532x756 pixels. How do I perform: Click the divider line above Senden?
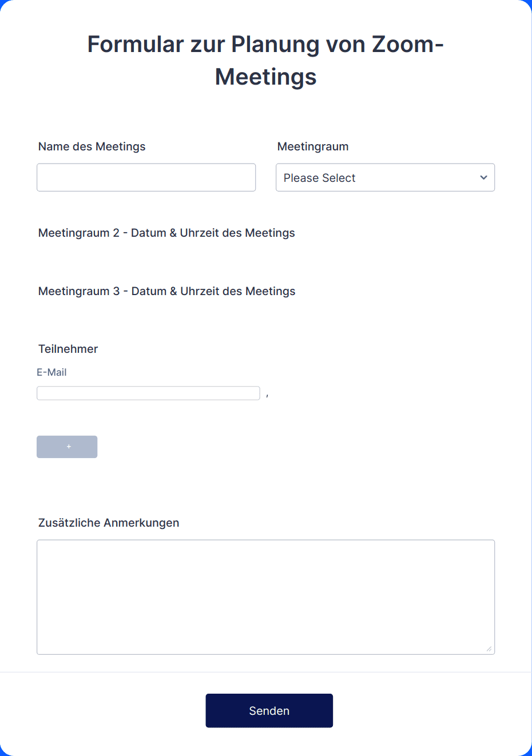[x=266, y=672]
